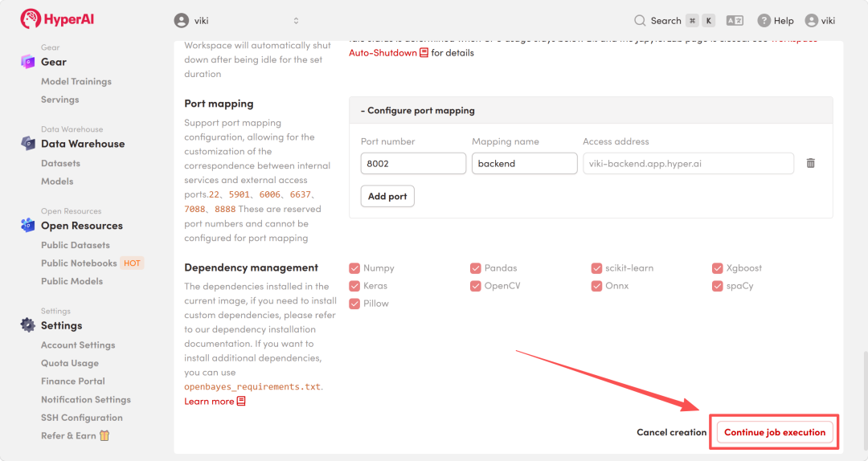
Task: Click the Data Warehouse sidebar heading
Action: 83,144
